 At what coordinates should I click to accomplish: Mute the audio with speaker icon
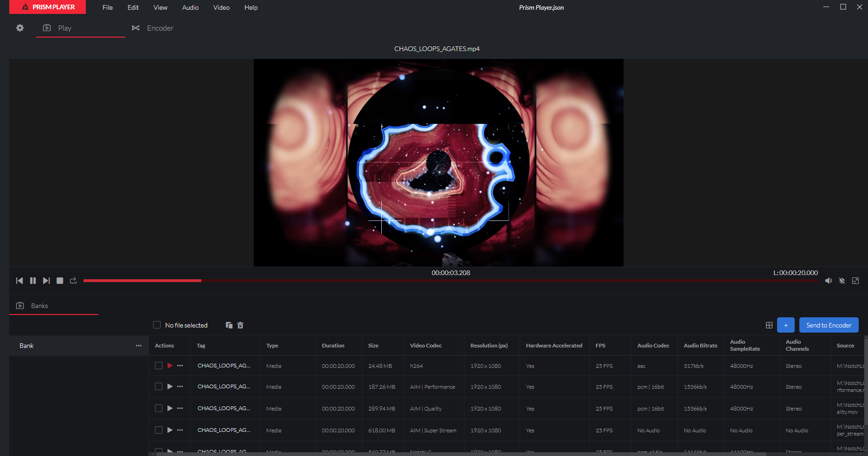coord(829,281)
